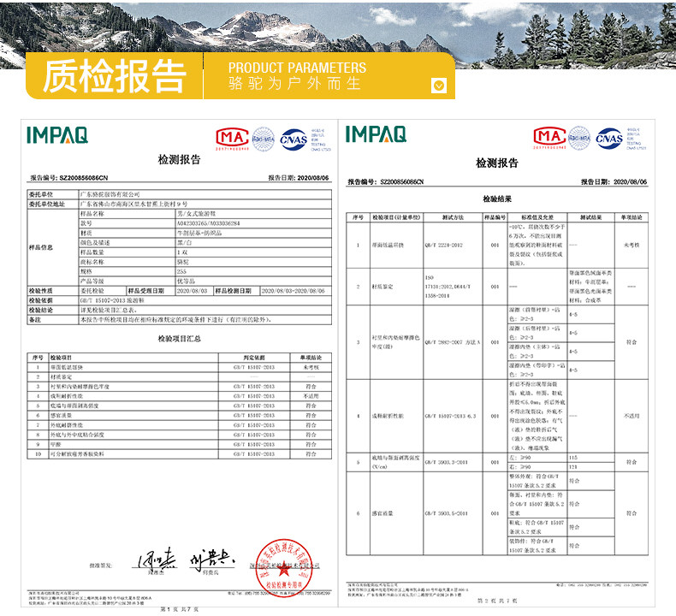Click the red round inspection stamp

click(x=284, y=568)
